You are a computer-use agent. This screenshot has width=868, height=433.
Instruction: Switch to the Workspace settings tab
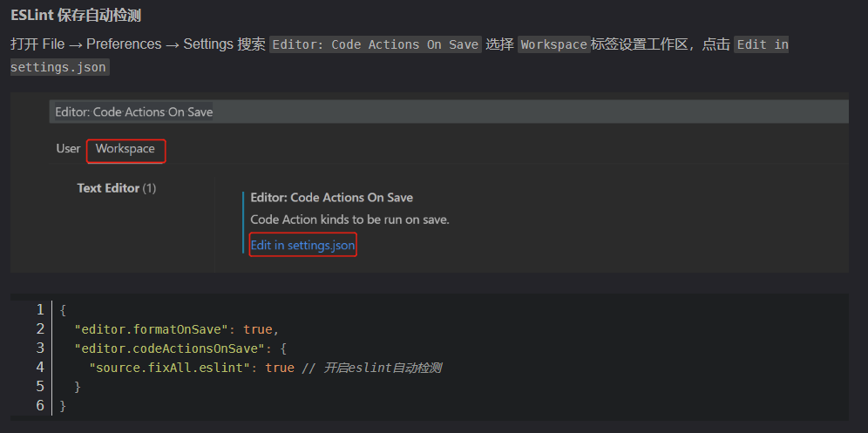(x=125, y=149)
